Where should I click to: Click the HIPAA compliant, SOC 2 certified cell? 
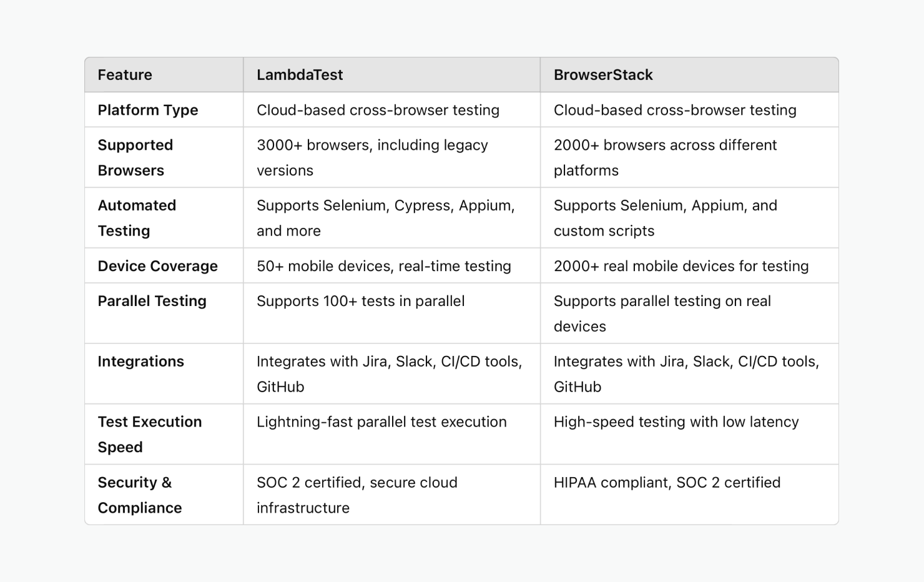click(x=667, y=483)
